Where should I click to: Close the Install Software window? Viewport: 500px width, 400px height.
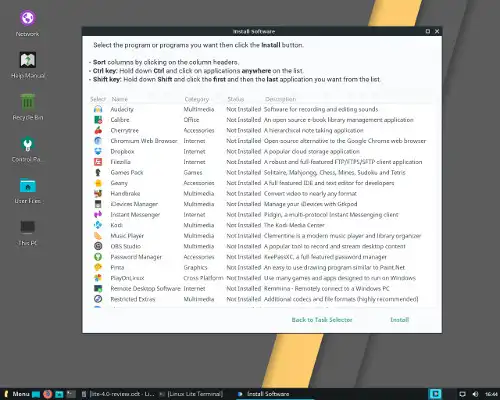[437, 31]
